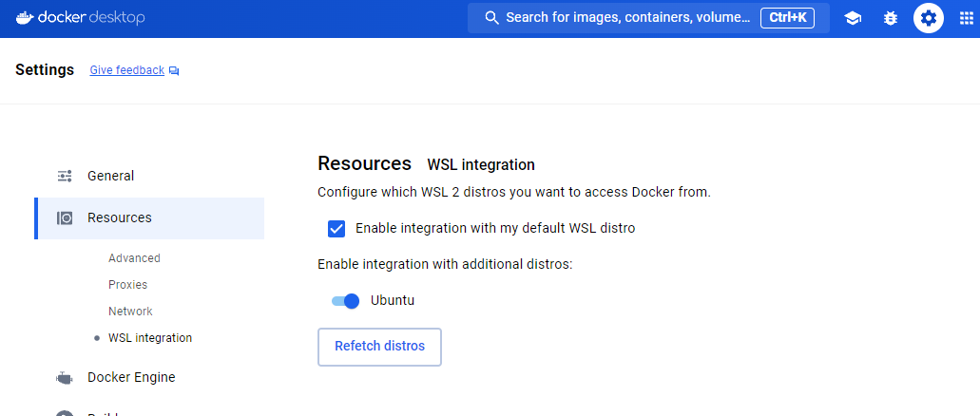The width and height of the screenshot is (980, 416).
Task: Open the Learning center graduation cap icon
Action: click(x=852, y=18)
